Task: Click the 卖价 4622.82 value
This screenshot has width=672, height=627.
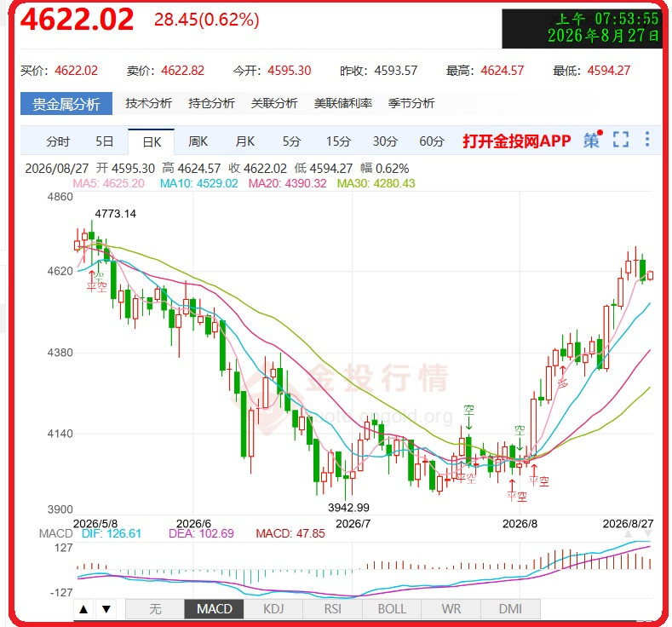Action: click(x=183, y=71)
